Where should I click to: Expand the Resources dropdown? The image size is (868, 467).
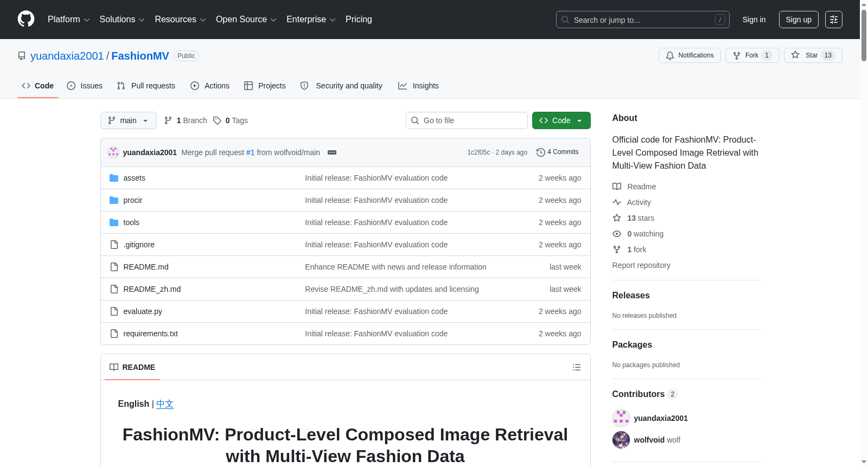(180, 20)
